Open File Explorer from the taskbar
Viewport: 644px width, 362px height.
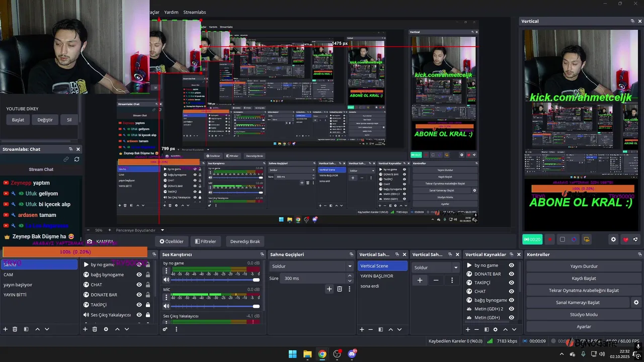click(x=307, y=354)
